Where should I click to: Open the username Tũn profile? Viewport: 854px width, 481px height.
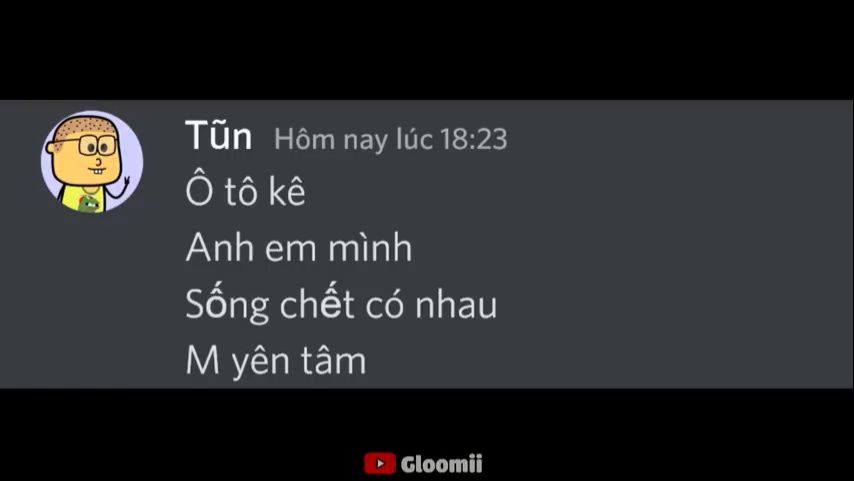pyautogui.click(x=218, y=136)
